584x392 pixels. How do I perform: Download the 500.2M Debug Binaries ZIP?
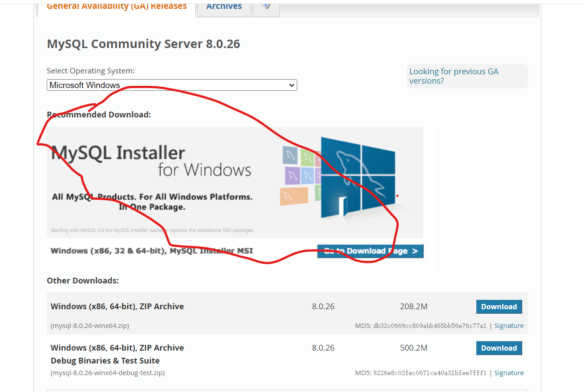tap(499, 348)
